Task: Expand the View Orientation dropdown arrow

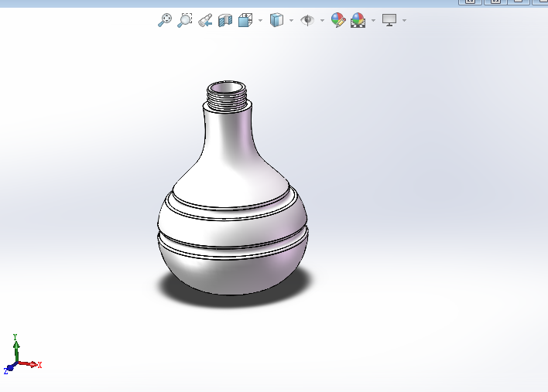Action: coord(260,21)
